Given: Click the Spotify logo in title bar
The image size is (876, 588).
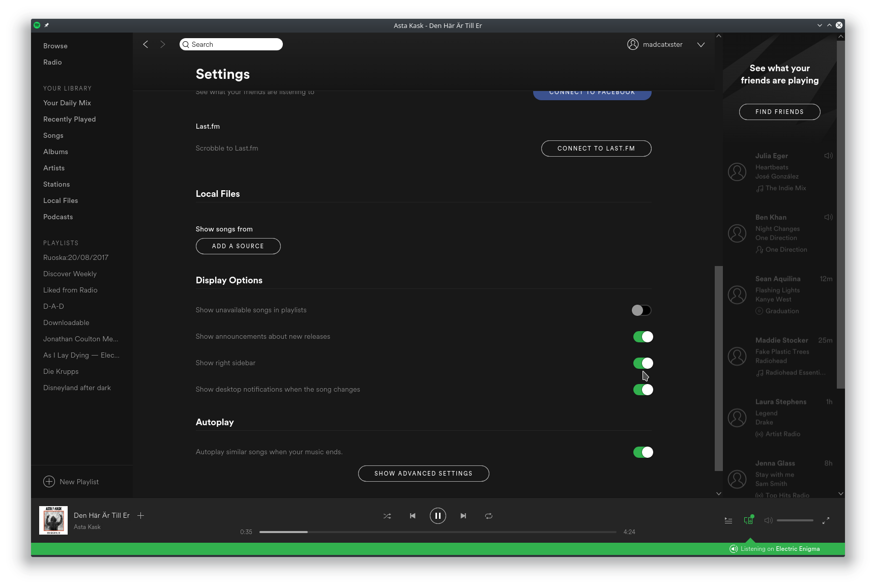Looking at the screenshot, I should [37, 25].
